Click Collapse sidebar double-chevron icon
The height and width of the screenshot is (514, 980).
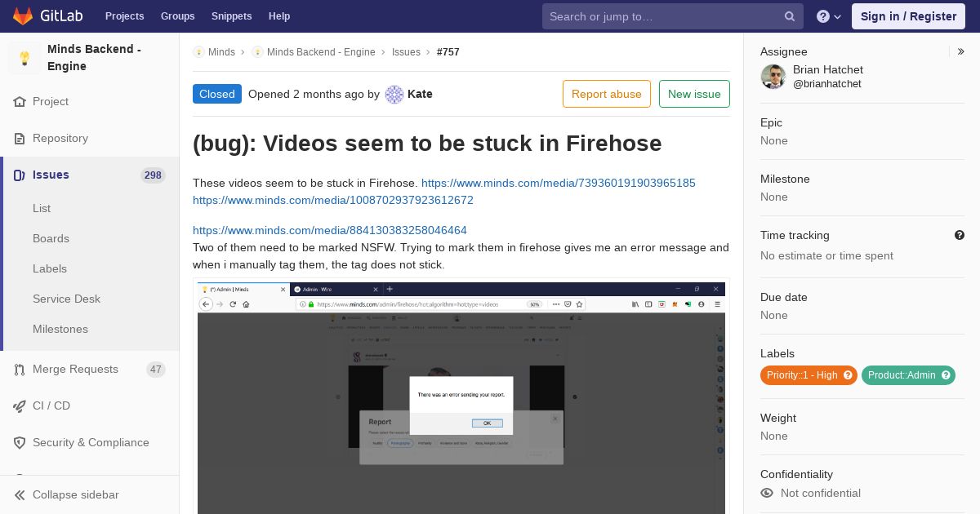coord(20,495)
